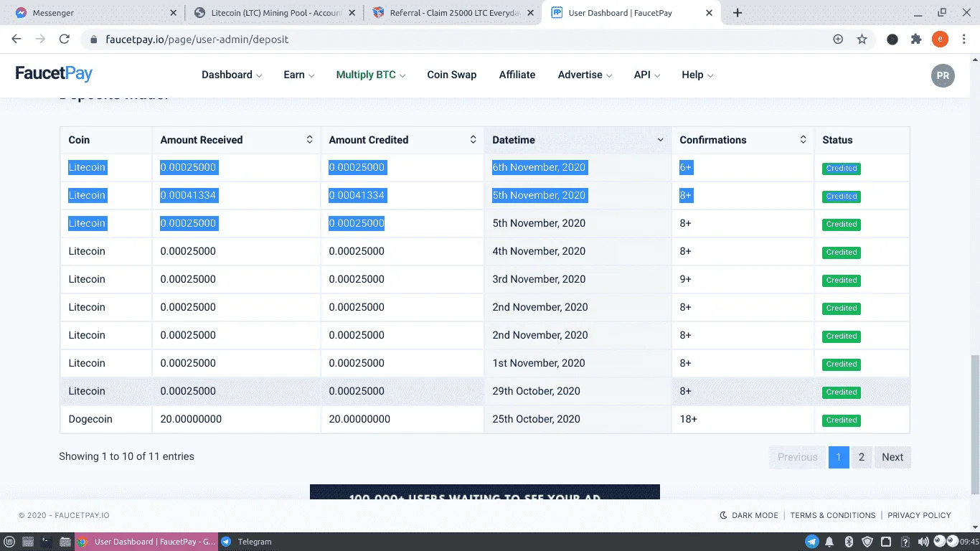This screenshot has height=551, width=980.
Task: Click the dark mode moon icon
Action: [724, 515]
